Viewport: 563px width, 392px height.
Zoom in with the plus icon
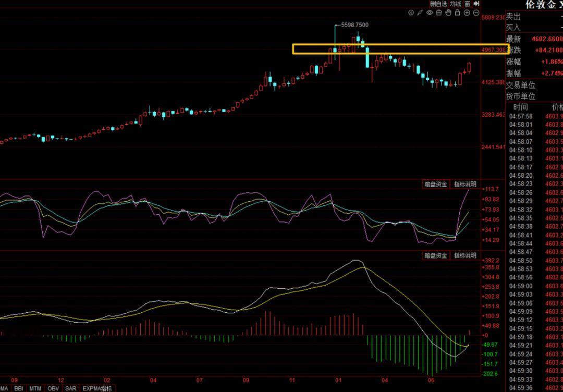[x=467, y=13]
